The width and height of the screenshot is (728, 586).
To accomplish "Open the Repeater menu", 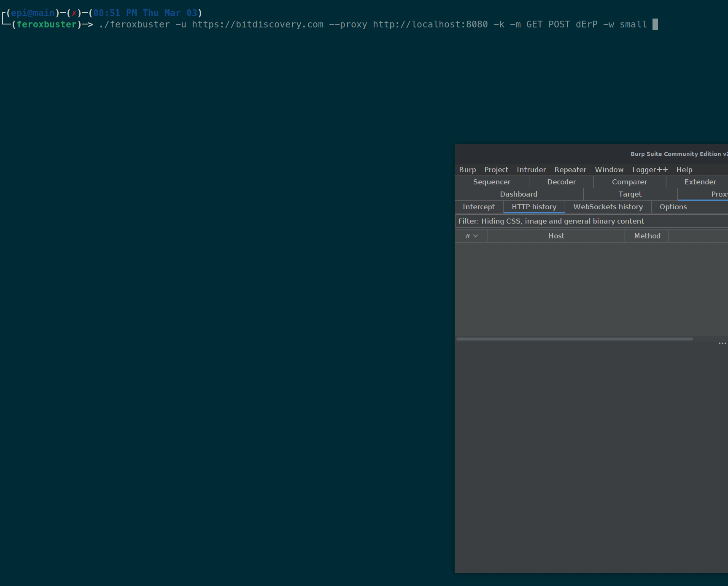I will click(x=570, y=170).
